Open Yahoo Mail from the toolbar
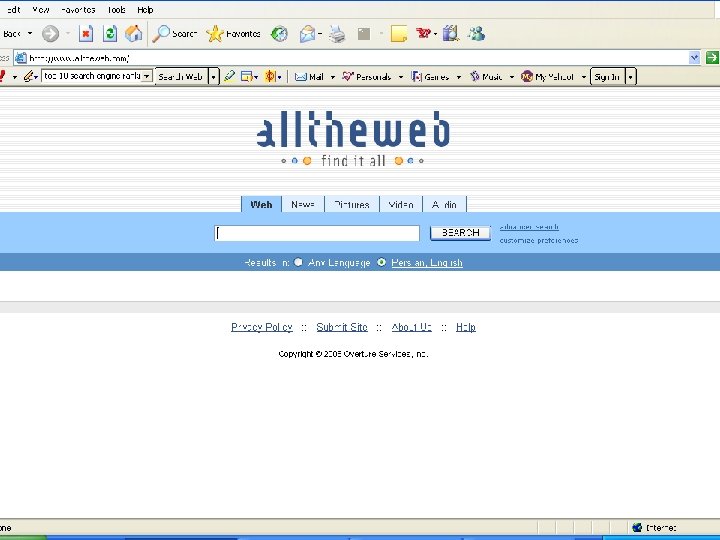Image resolution: width=720 pixels, height=540 pixels. (x=309, y=77)
